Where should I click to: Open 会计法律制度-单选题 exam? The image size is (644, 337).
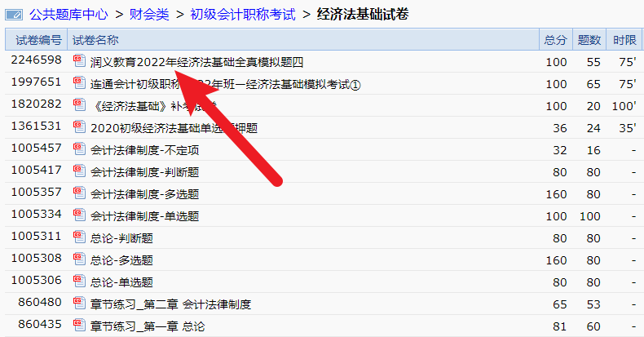pos(144,216)
